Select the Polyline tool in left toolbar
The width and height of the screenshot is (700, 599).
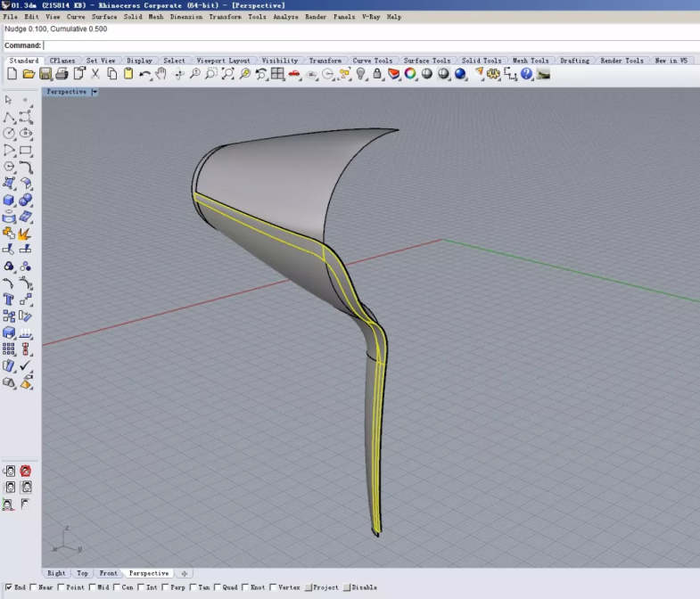point(10,117)
